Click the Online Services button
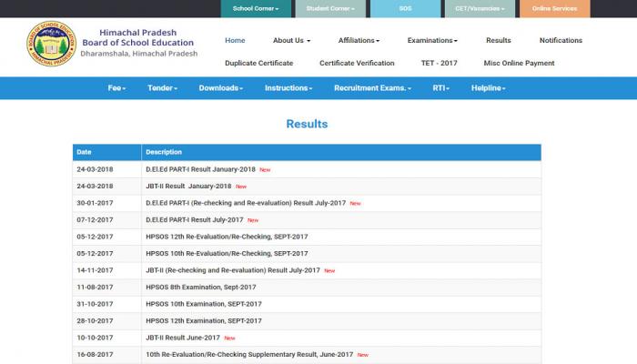 click(554, 8)
